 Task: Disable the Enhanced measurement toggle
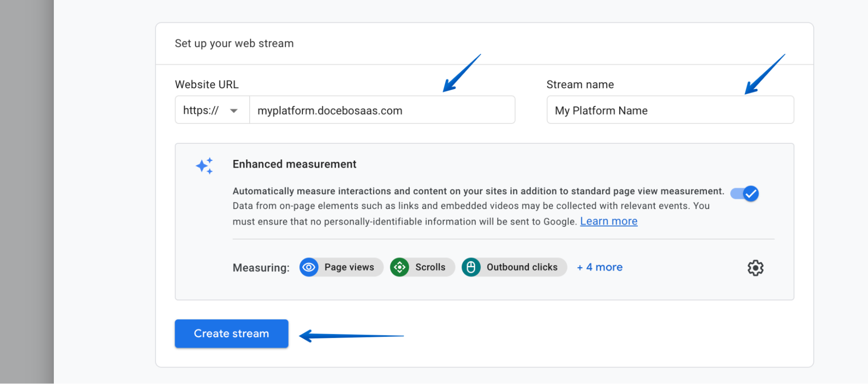click(x=745, y=194)
